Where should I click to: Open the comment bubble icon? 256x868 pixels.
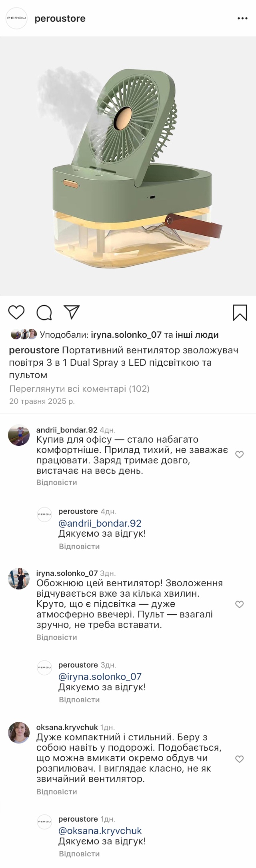pyautogui.click(x=44, y=313)
